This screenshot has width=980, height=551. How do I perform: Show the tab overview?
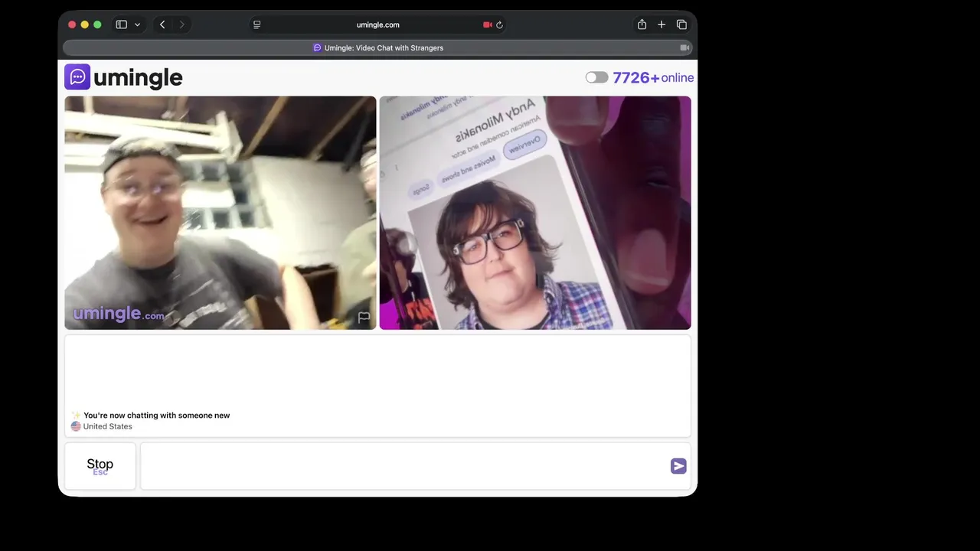pos(681,24)
